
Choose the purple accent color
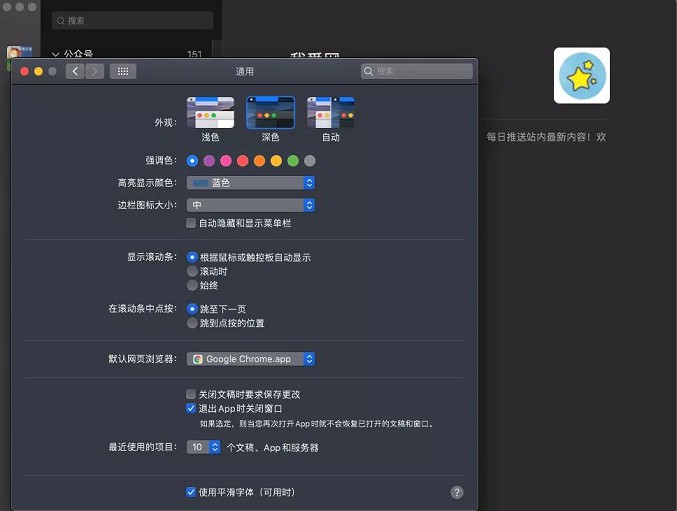pyautogui.click(x=209, y=161)
